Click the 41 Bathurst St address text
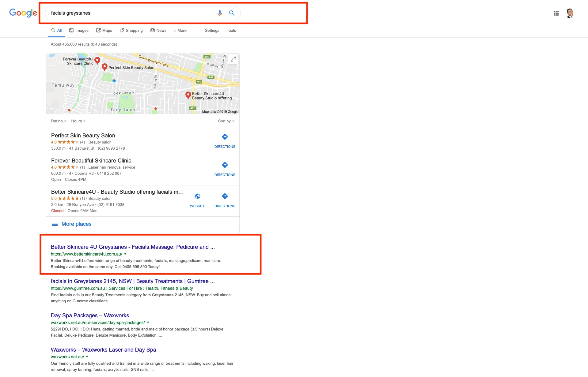 82,148
